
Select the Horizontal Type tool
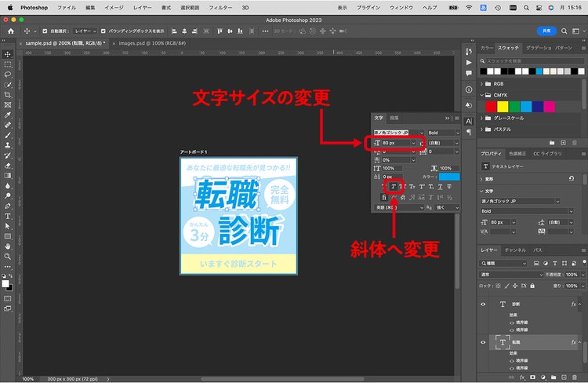tap(8, 217)
